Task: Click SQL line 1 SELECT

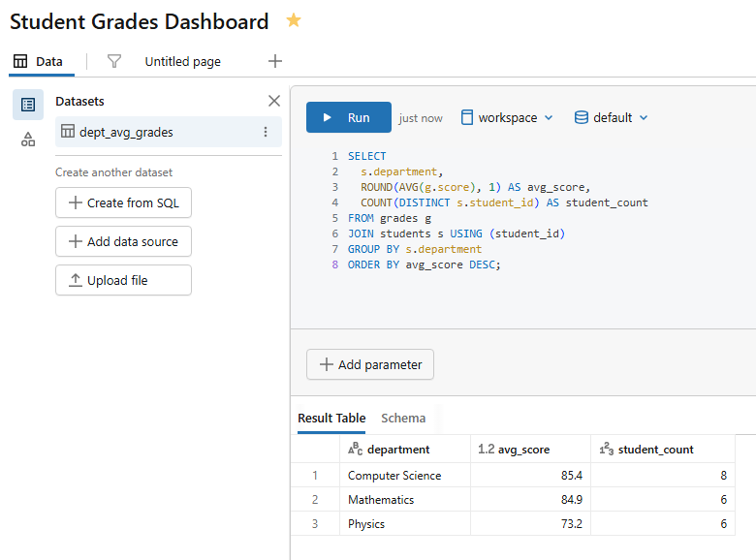Action: coord(367,156)
